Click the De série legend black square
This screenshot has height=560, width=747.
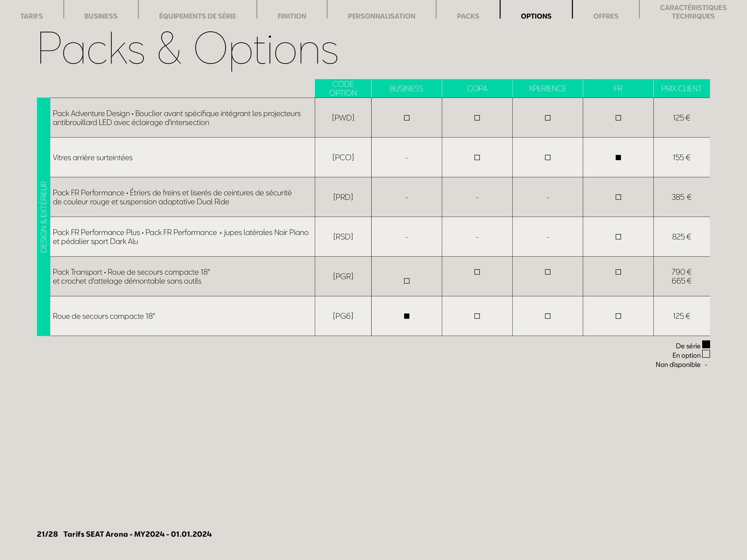click(x=706, y=345)
